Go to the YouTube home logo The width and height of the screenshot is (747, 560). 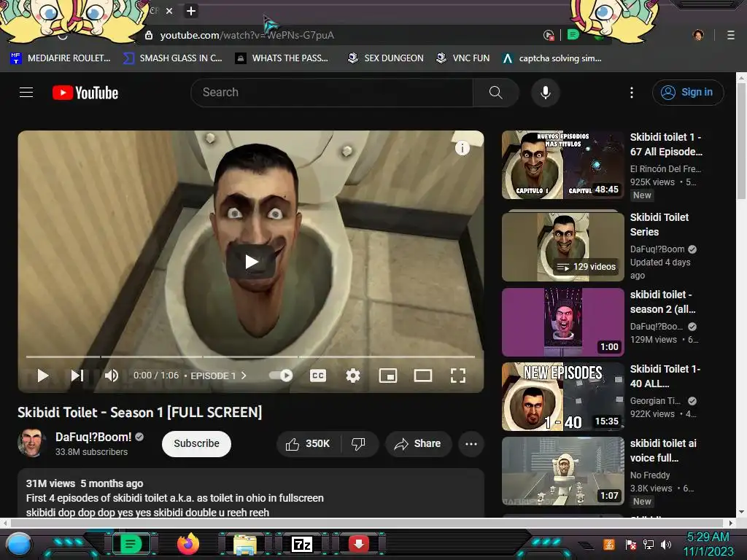[x=85, y=93]
